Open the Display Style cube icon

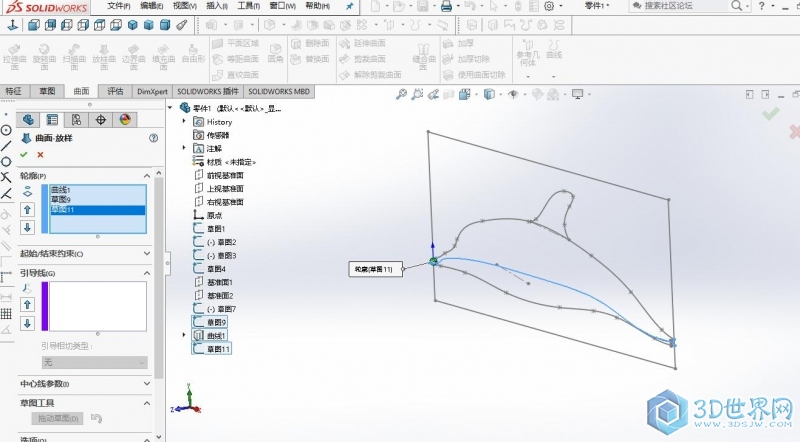[x=489, y=94]
